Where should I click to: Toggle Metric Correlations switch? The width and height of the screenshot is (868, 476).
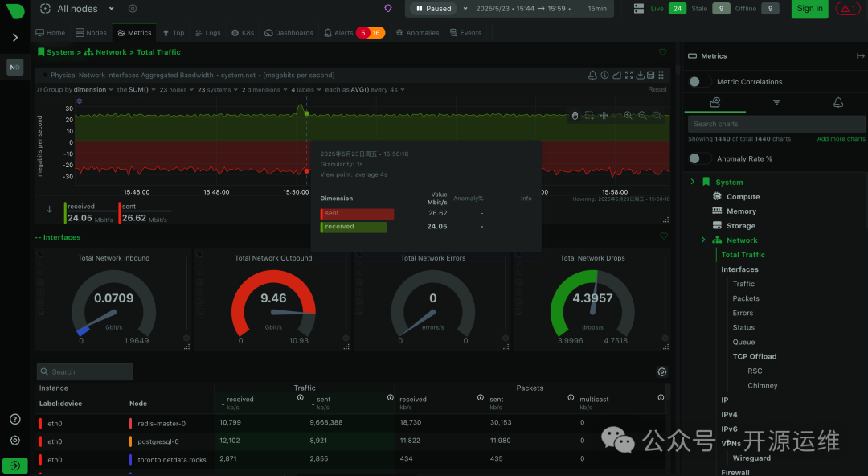click(699, 81)
